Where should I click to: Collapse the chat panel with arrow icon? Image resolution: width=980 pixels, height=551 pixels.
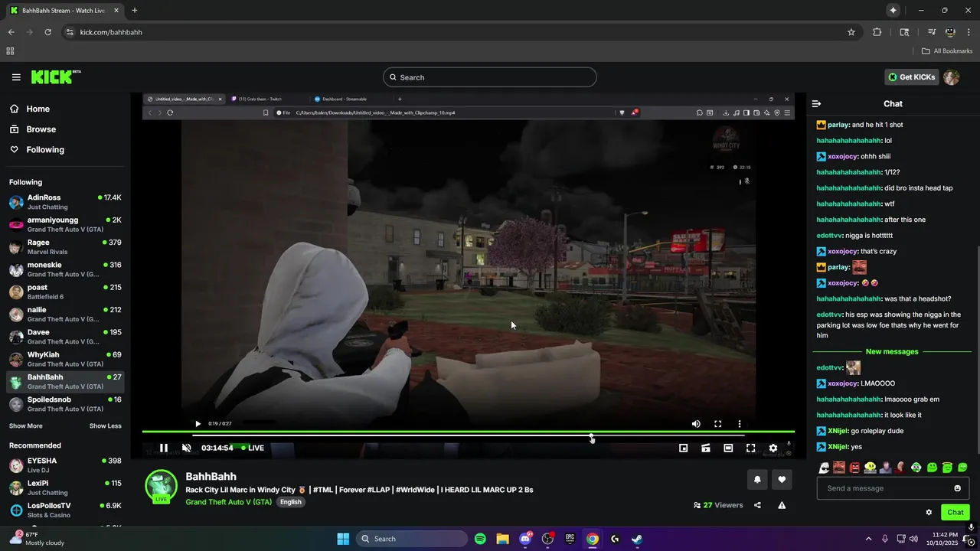click(816, 103)
